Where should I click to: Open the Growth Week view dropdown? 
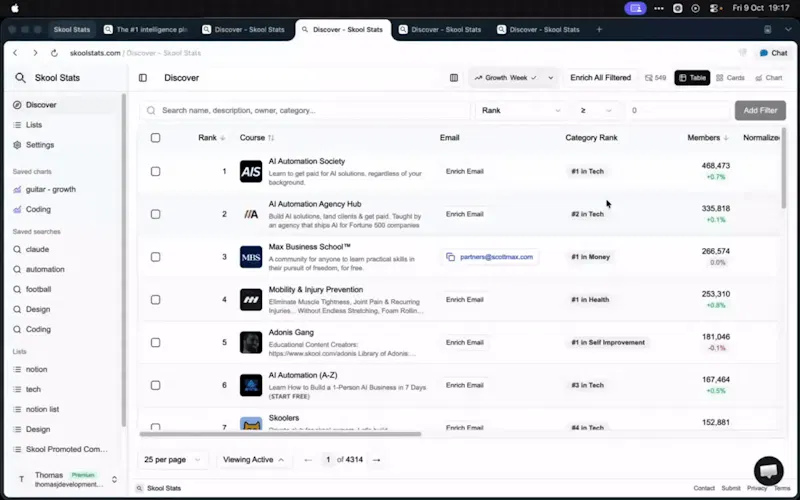(505, 78)
